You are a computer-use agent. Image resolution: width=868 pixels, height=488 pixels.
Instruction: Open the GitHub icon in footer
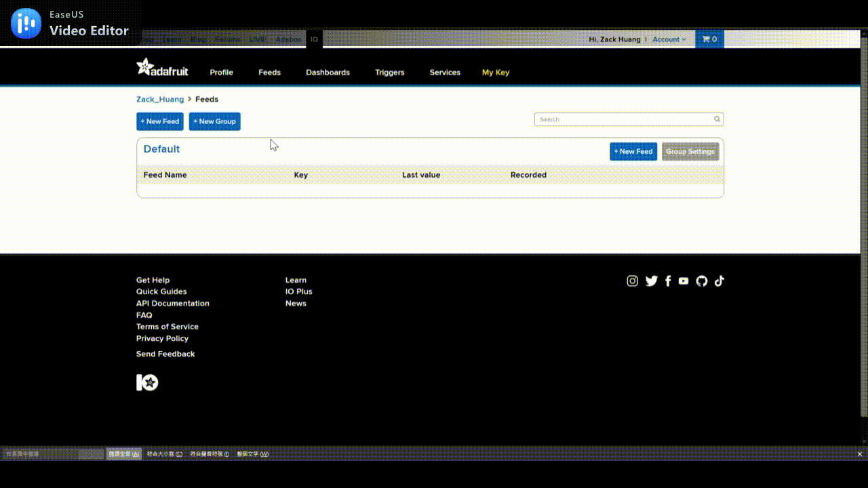(x=702, y=281)
